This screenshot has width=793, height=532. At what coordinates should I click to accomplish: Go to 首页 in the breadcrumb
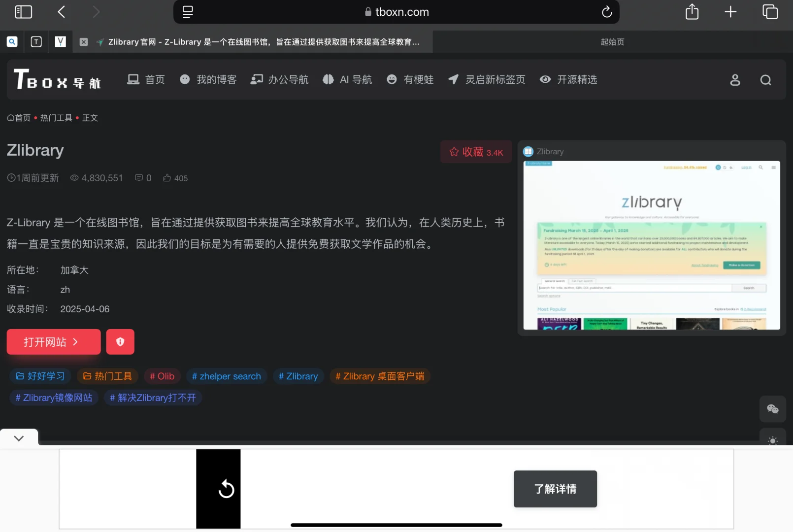pyautogui.click(x=19, y=118)
